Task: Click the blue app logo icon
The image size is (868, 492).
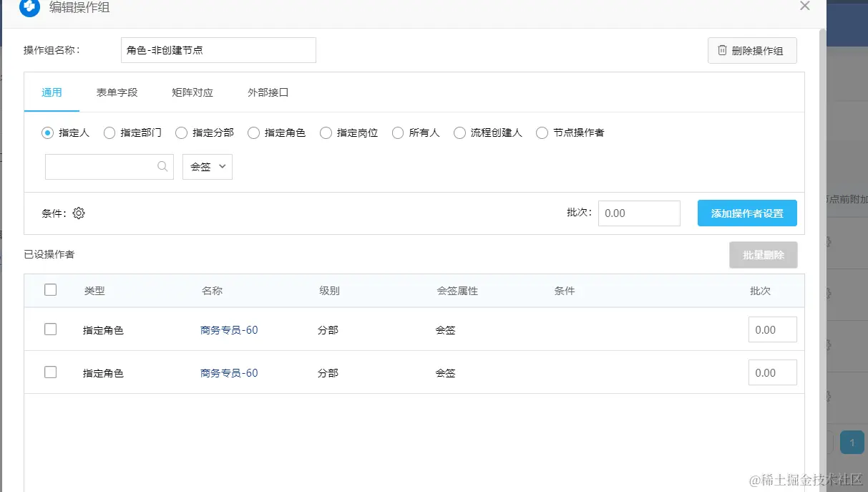Action: coord(29,7)
